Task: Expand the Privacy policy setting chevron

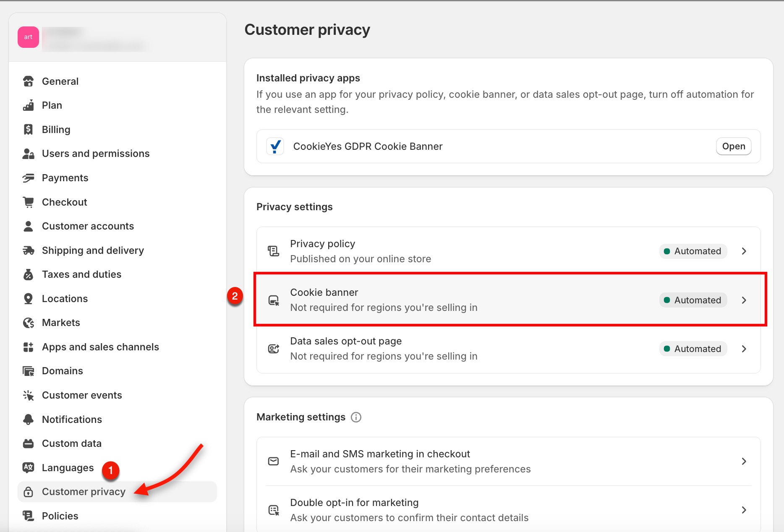Action: pyautogui.click(x=744, y=251)
